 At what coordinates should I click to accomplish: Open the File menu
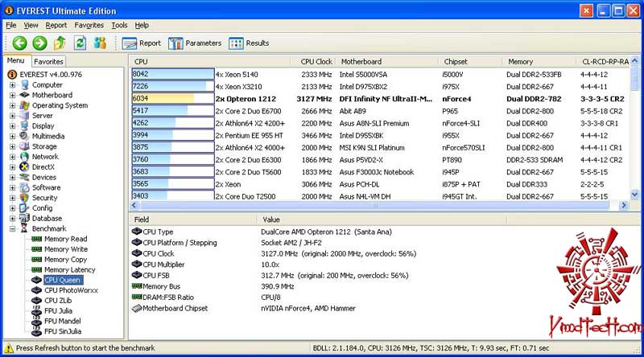[x=11, y=25]
